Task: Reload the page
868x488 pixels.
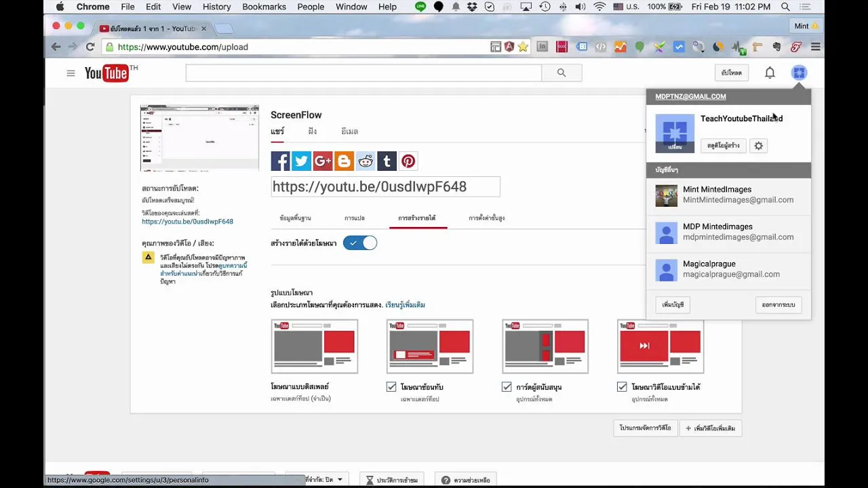Action: (x=90, y=47)
